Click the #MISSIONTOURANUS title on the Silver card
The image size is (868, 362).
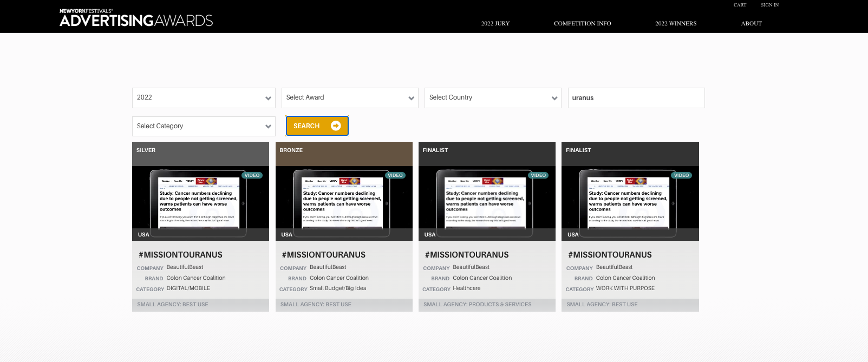click(180, 255)
